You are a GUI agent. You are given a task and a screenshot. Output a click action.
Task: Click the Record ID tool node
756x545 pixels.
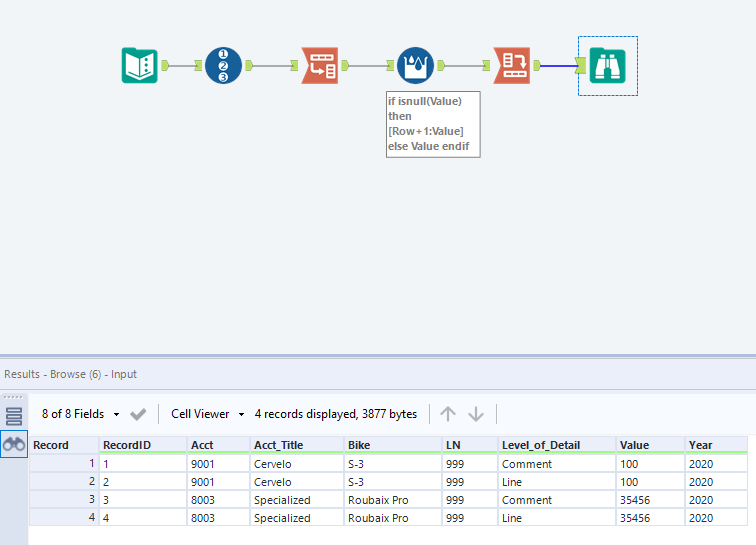click(223, 66)
